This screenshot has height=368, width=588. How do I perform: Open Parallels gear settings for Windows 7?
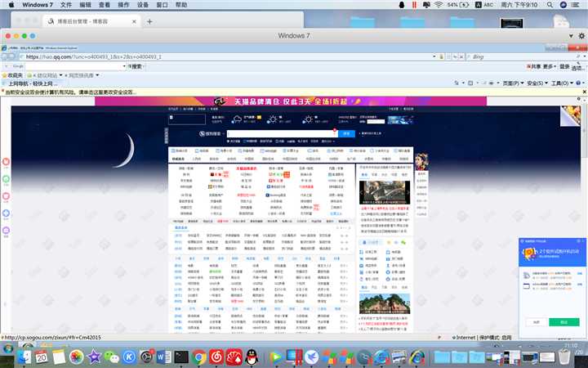pos(581,36)
